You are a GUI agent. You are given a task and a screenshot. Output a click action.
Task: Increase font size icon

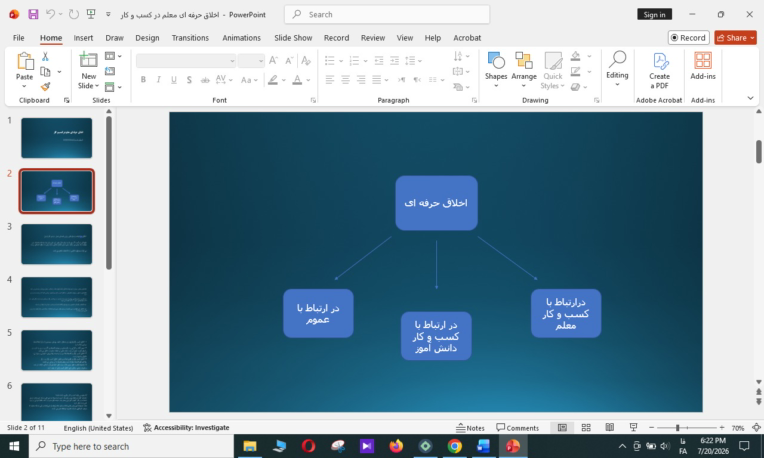(273, 60)
